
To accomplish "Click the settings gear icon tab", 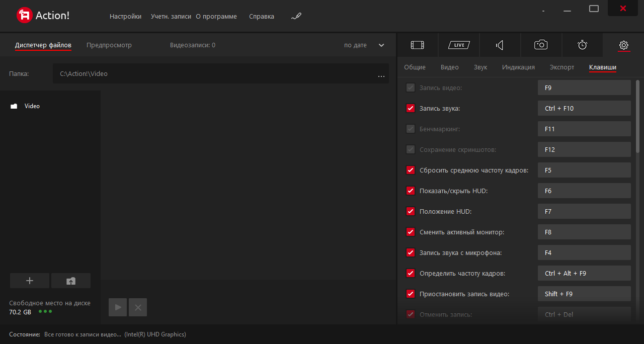I will click(623, 45).
